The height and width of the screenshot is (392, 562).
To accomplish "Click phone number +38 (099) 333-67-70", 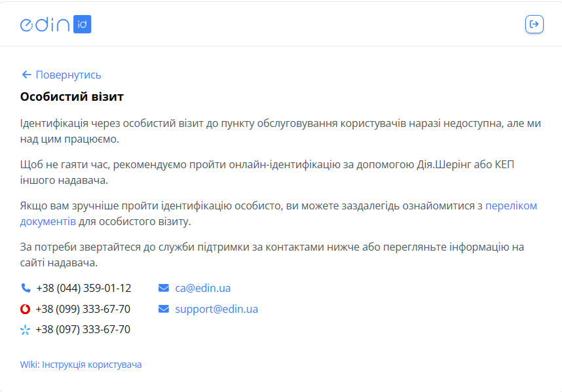I will (83, 309).
